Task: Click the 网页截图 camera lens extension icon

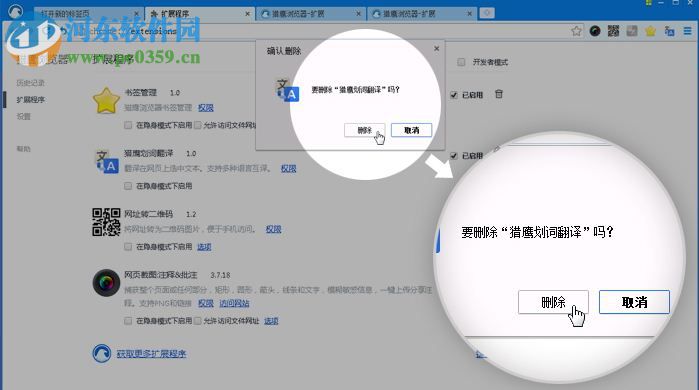Action: pos(106,283)
